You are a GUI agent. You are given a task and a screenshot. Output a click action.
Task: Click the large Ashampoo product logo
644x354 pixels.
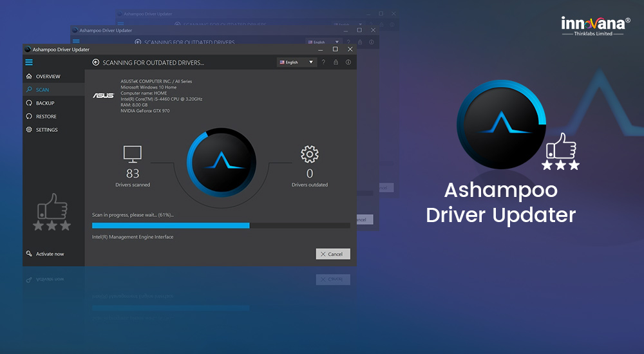[502, 124]
